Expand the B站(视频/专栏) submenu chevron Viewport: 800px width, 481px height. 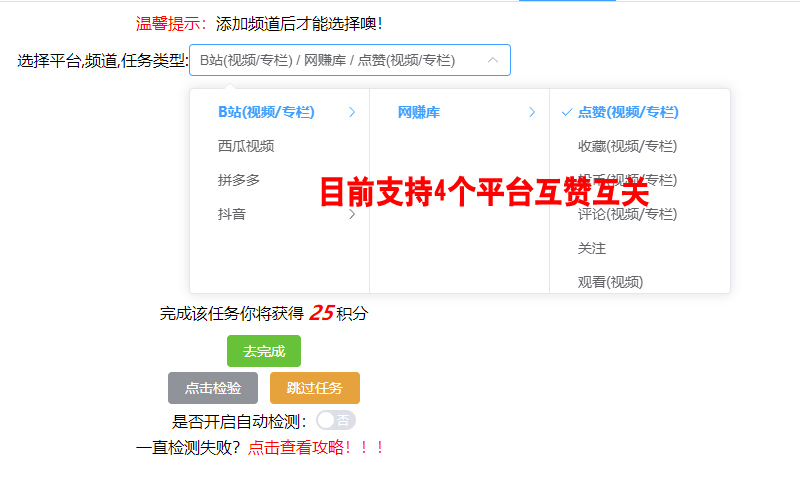click(352, 112)
